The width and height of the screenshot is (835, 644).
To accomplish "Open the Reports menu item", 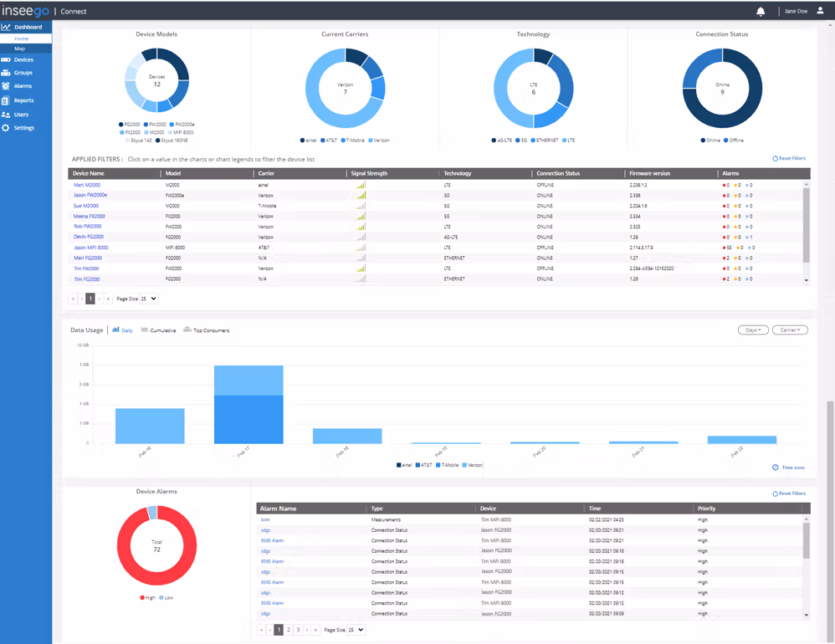I will pos(23,100).
